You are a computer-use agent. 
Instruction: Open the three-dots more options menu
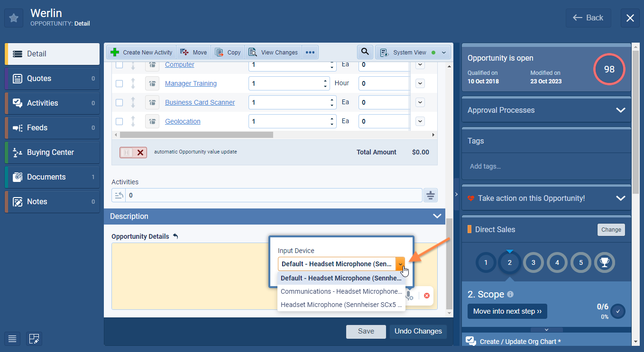point(310,53)
